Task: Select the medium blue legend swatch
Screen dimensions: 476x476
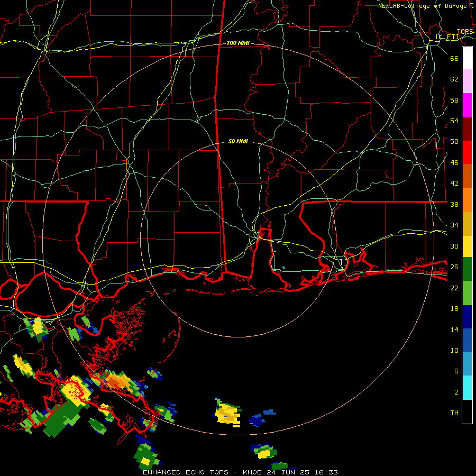Action: (467, 340)
